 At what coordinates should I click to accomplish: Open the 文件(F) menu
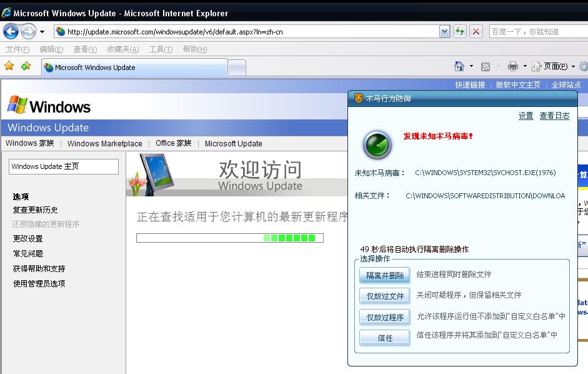point(17,49)
